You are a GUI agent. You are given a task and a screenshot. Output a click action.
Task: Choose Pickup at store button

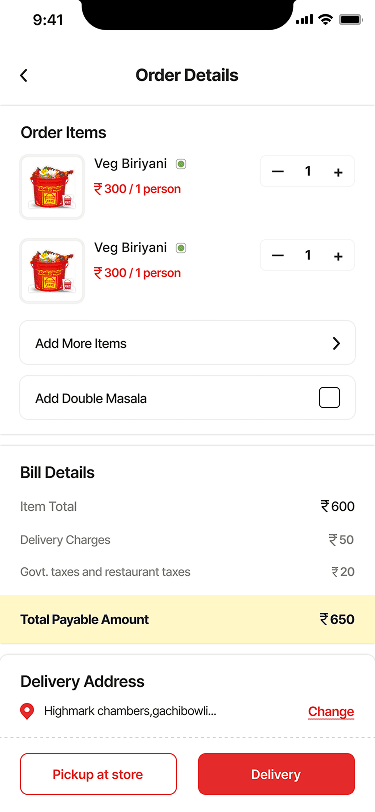98,774
